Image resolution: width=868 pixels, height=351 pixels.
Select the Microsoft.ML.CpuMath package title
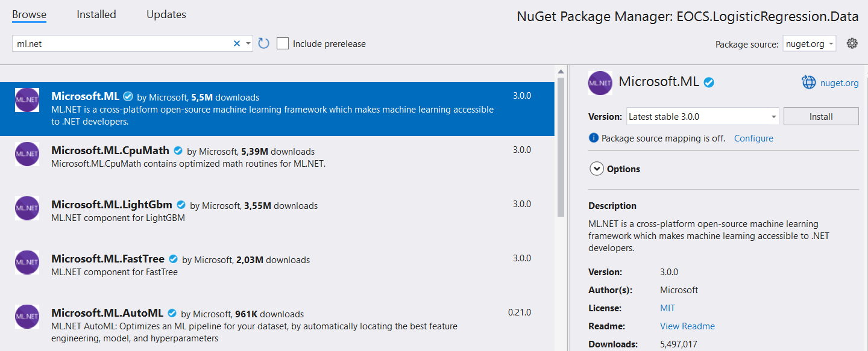coord(111,151)
